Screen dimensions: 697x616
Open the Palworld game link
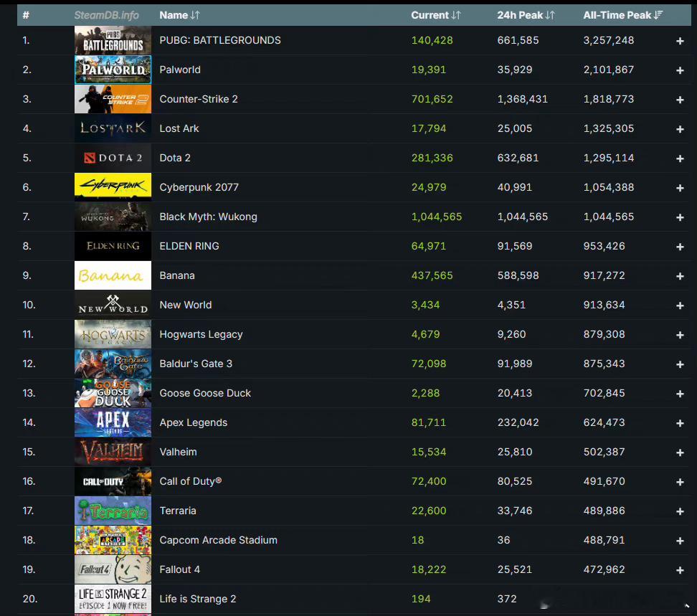[180, 70]
